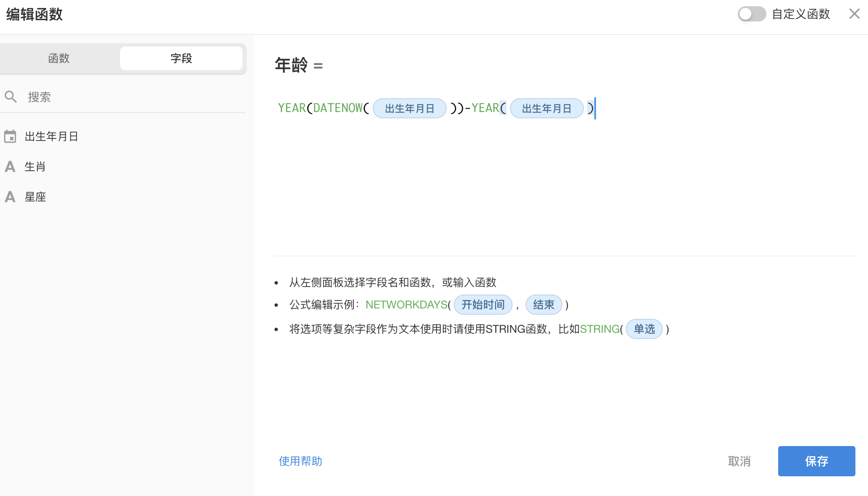
Task: Click calendar icon beside 出生年月日 field
Action: click(x=10, y=136)
